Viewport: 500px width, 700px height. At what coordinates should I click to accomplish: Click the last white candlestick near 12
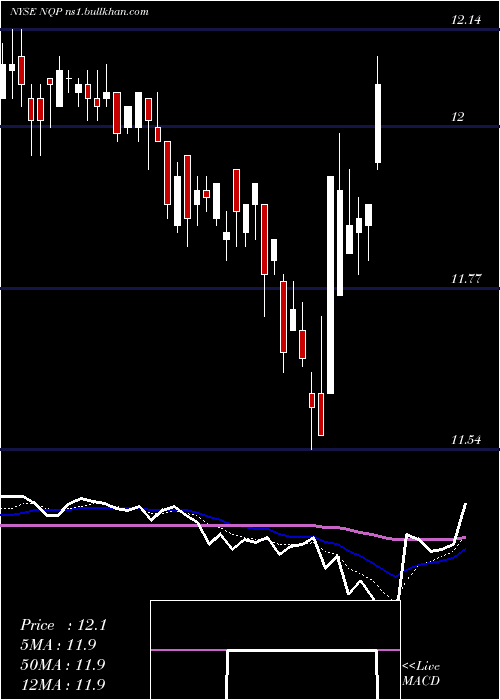point(378,113)
